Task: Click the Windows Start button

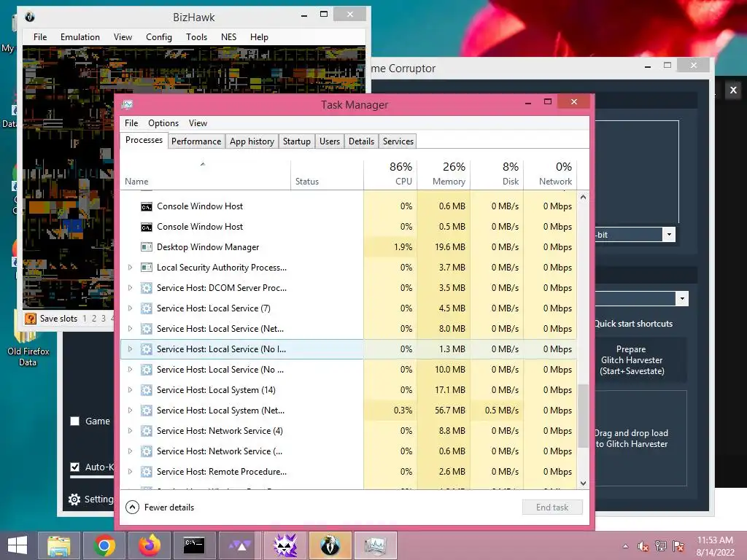Action: click(18, 545)
